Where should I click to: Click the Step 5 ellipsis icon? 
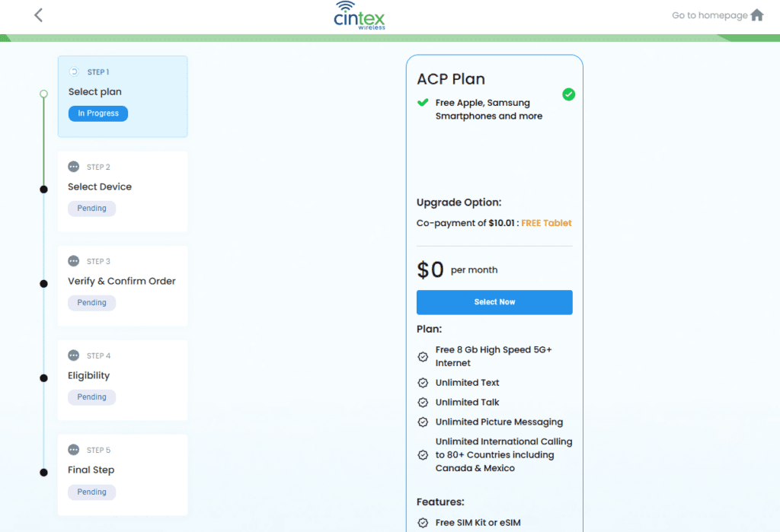[73, 450]
